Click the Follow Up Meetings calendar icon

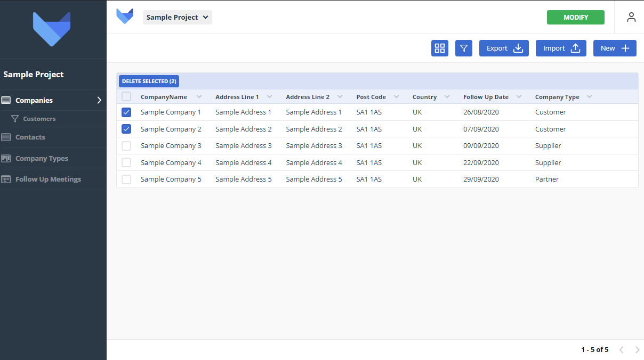6,179
